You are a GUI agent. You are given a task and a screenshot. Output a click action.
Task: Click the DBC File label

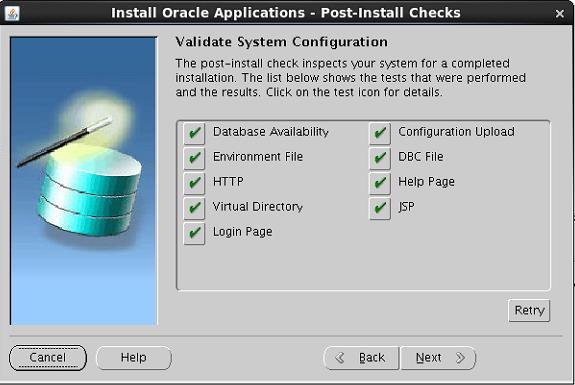tap(421, 157)
